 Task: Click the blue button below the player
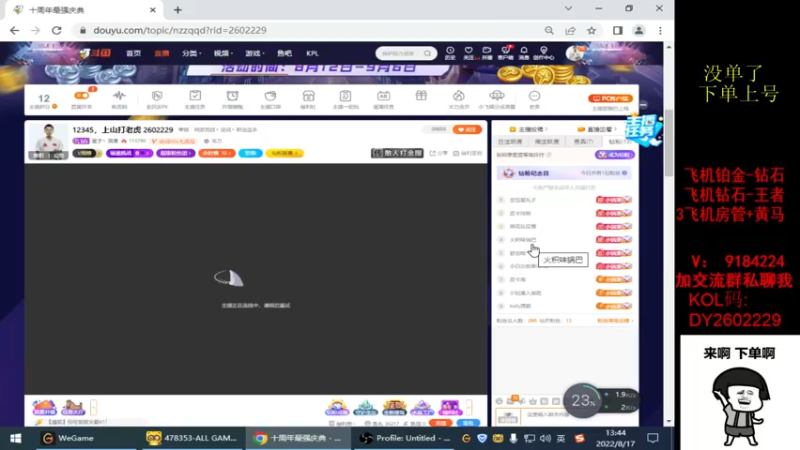[x=468, y=423]
